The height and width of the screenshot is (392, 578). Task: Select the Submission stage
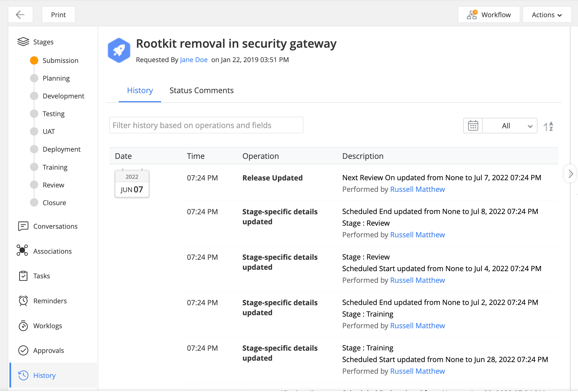click(60, 60)
